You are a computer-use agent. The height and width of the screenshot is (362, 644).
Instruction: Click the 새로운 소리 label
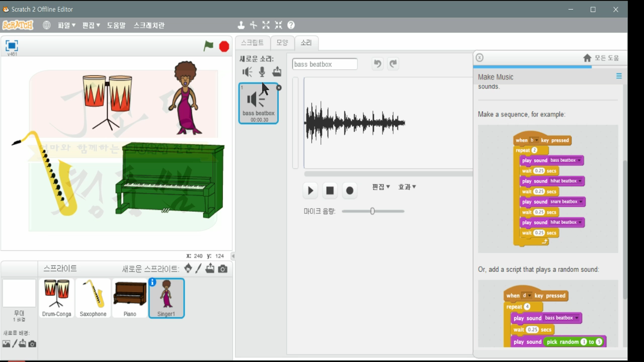click(257, 59)
